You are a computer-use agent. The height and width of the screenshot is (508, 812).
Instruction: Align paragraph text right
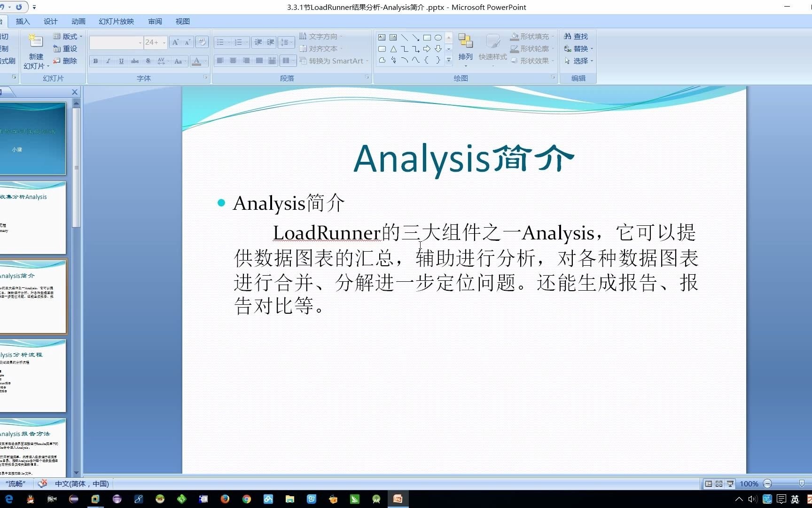coord(246,61)
